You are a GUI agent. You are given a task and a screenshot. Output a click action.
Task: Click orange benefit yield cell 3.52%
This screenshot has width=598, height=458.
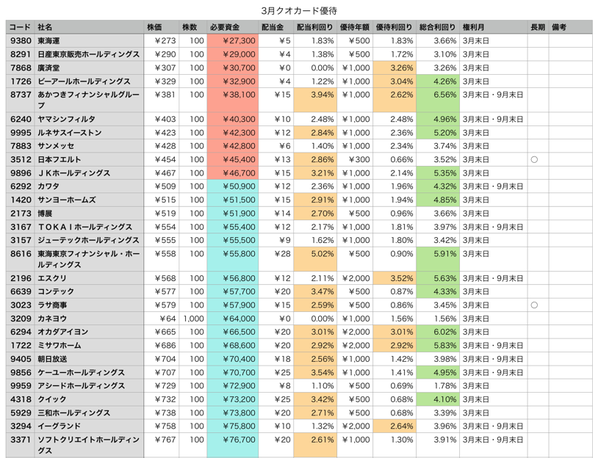(x=395, y=278)
